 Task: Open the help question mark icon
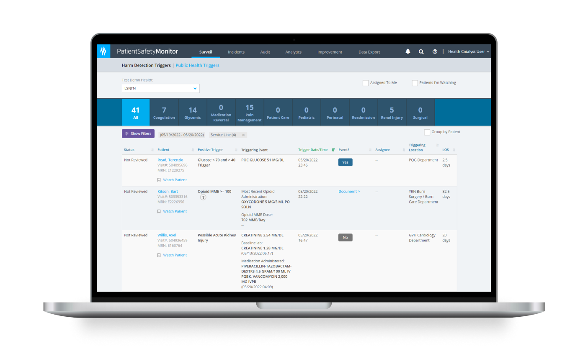pos(435,52)
